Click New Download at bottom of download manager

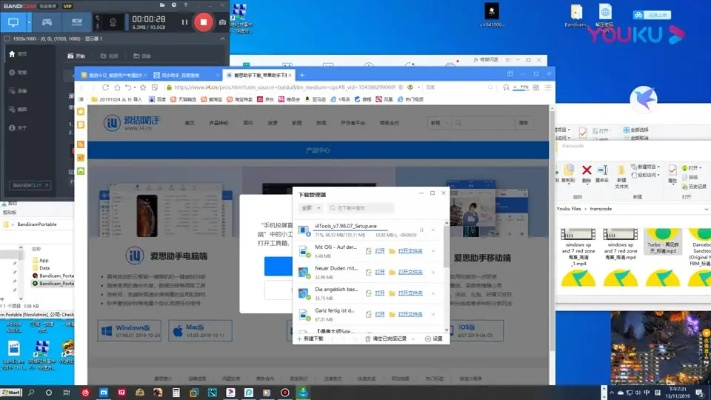[x=310, y=339]
